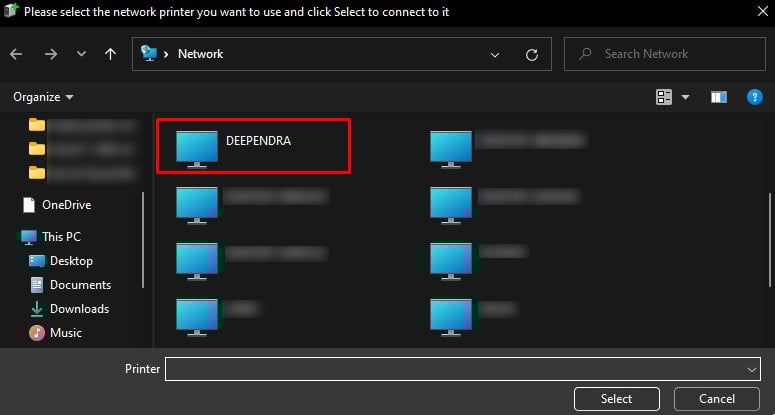
Task: Select Network in the address path
Action: (x=200, y=54)
